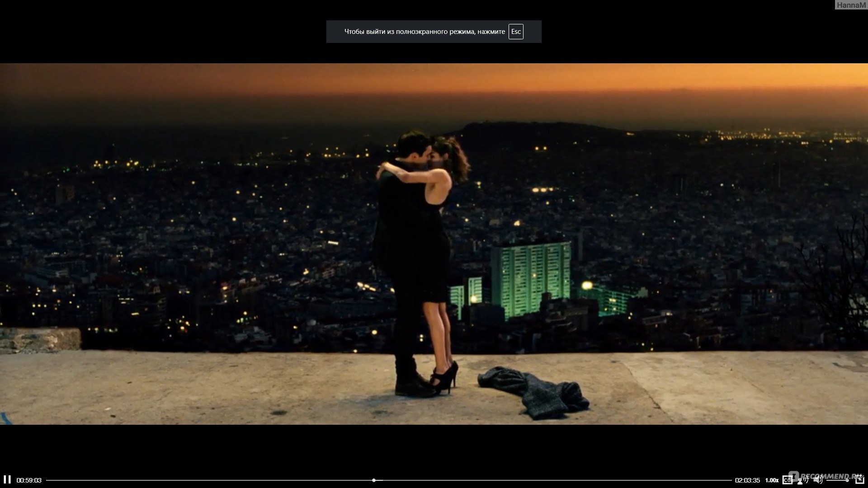Click the progress bar playhead marker

point(374,480)
